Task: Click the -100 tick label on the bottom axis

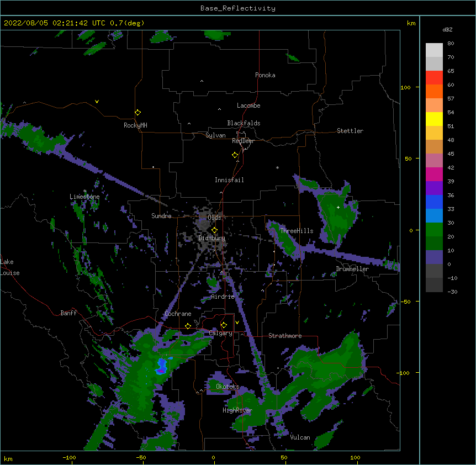Action: pyautogui.click(x=69, y=457)
